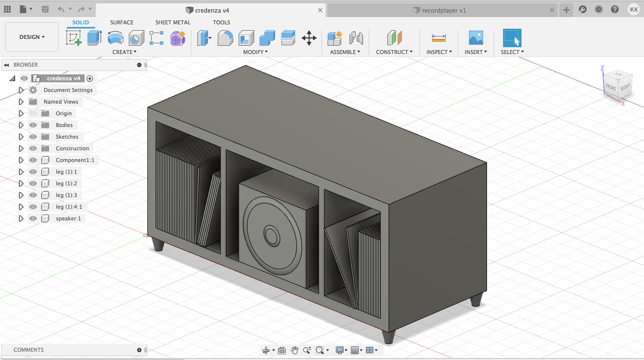The height and width of the screenshot is (360, 644).
Task: Activate the Pan hand tool
Action: [295, 350]
